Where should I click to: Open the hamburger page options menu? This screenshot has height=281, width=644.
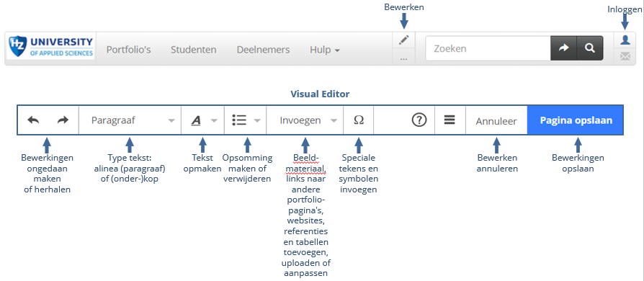tap(450, 120)
